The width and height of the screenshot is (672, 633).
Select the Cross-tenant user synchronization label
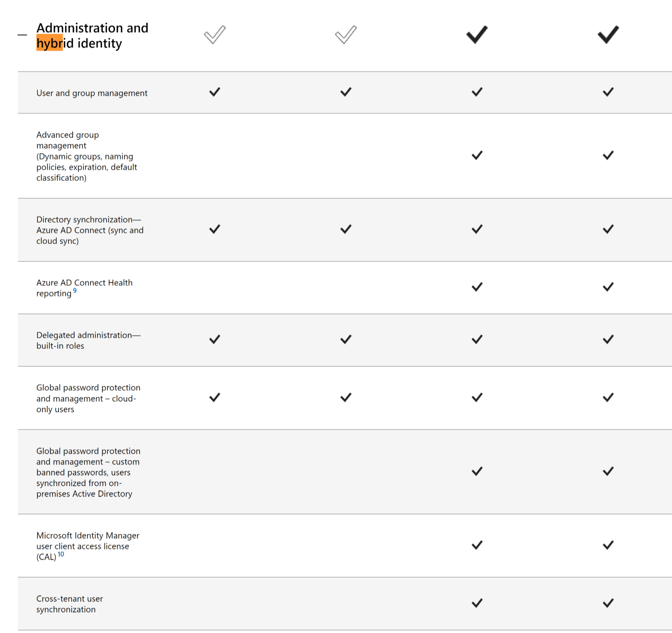pos(69,604)
